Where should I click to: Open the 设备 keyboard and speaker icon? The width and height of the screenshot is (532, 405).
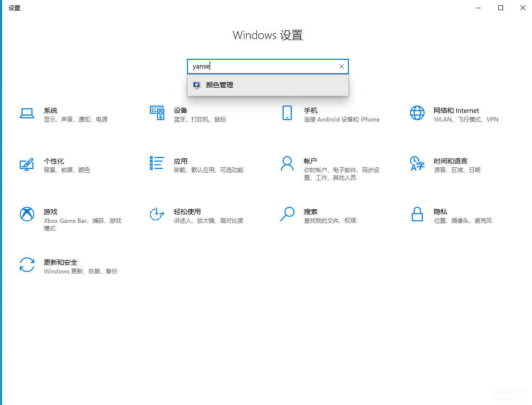click(157, 113)
